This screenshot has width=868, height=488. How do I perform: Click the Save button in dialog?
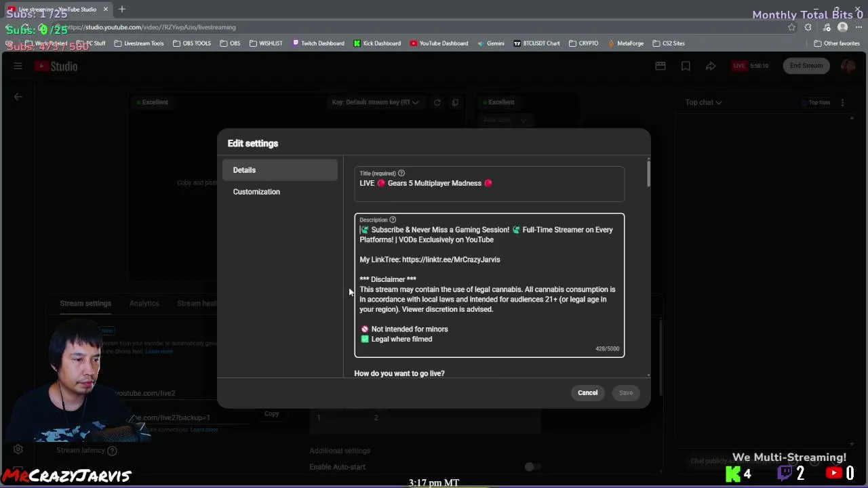pyautogui.click(x=626, y=393)
